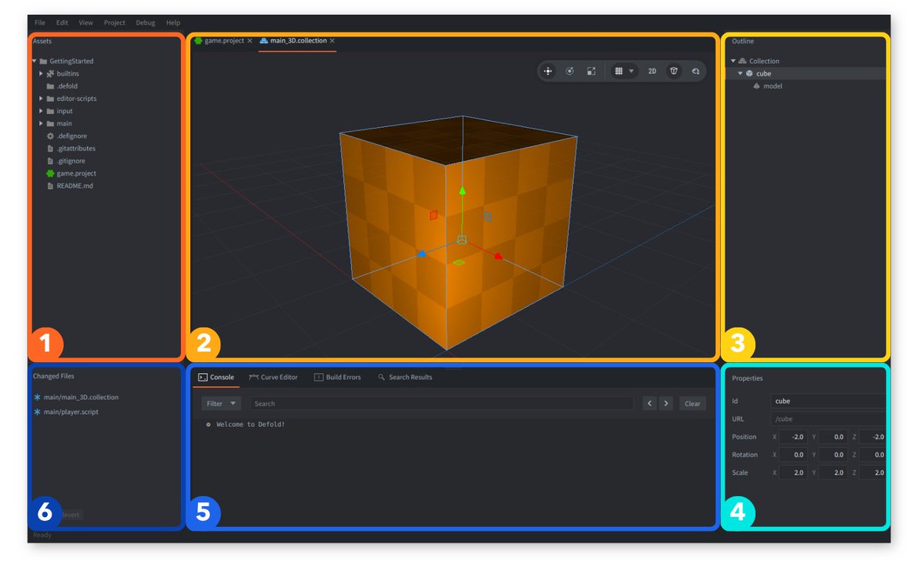
Task: Click the builtins wrench folder icon
Action: coord(50,73)
